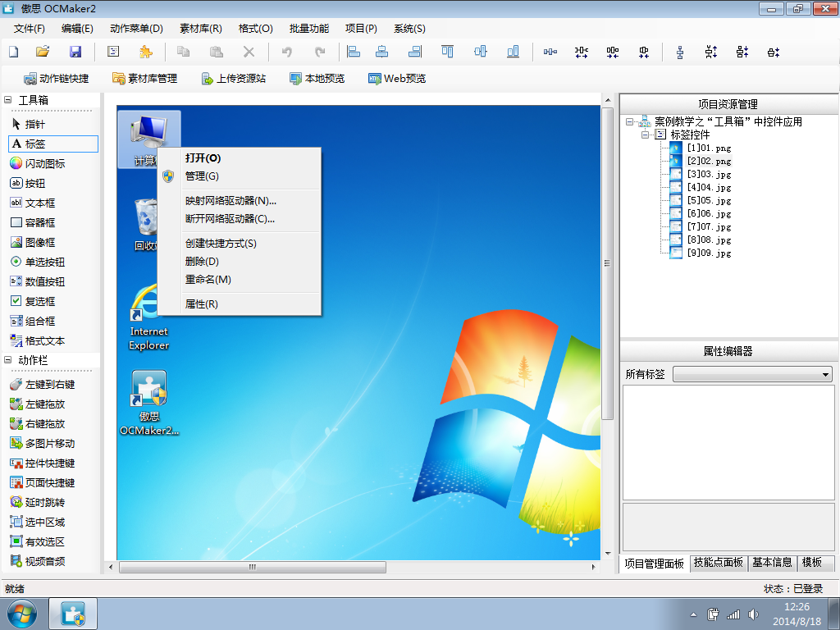Click the Web预览 button
840x630 pixels.
397,79
